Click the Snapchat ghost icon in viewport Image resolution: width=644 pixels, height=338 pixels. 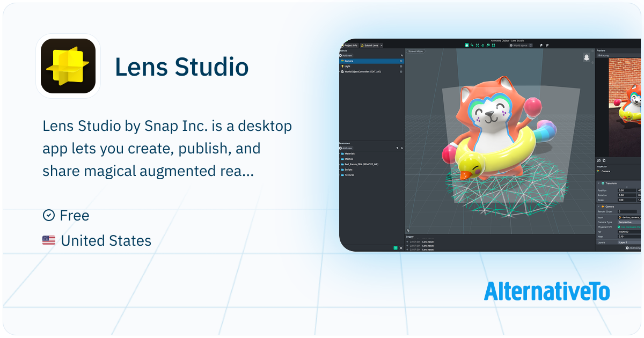click(x=586, y=57)
